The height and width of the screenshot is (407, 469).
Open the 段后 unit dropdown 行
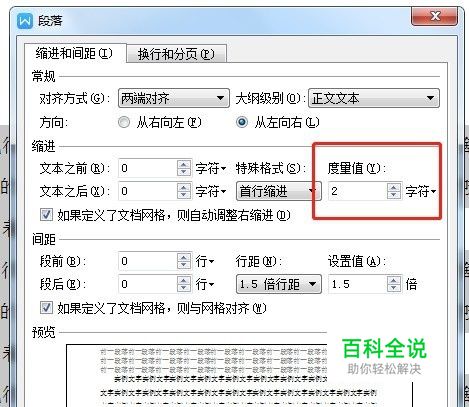coord(205,284)
